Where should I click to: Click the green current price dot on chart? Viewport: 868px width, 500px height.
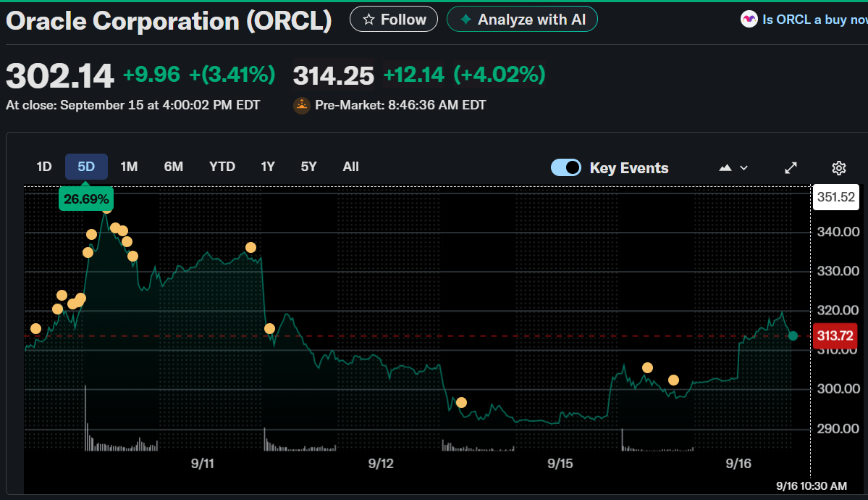(793, 336)
